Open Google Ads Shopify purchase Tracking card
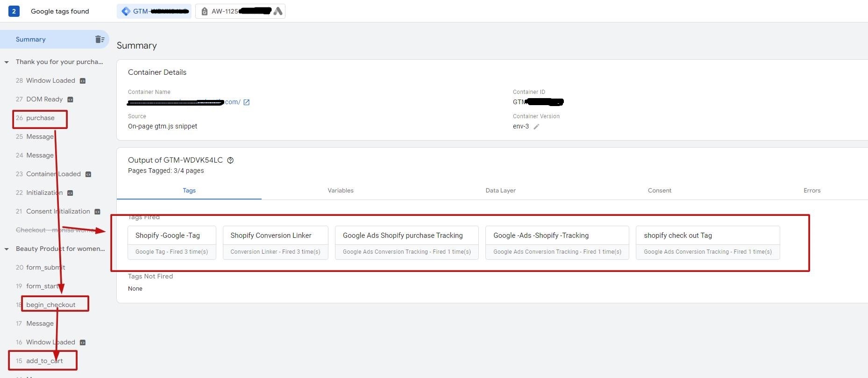The image size is (868, 378). (407, 243)
